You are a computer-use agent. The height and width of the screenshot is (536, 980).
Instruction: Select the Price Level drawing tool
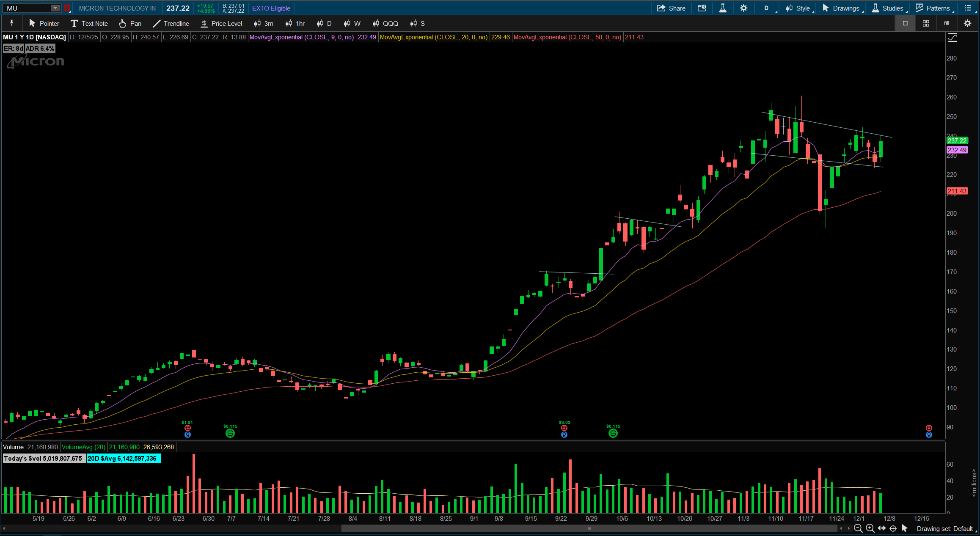(x=221, y=23)
